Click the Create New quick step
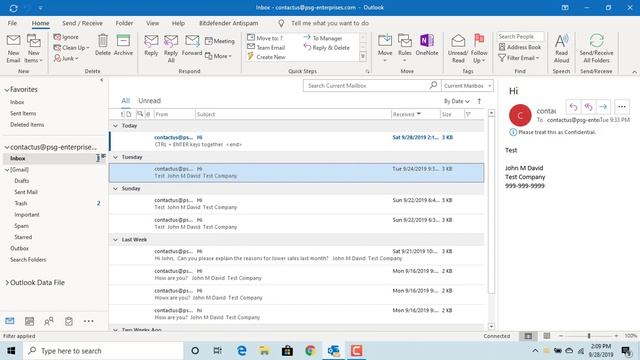Screen dimensions: 640x360 click(x=267, y=57)
